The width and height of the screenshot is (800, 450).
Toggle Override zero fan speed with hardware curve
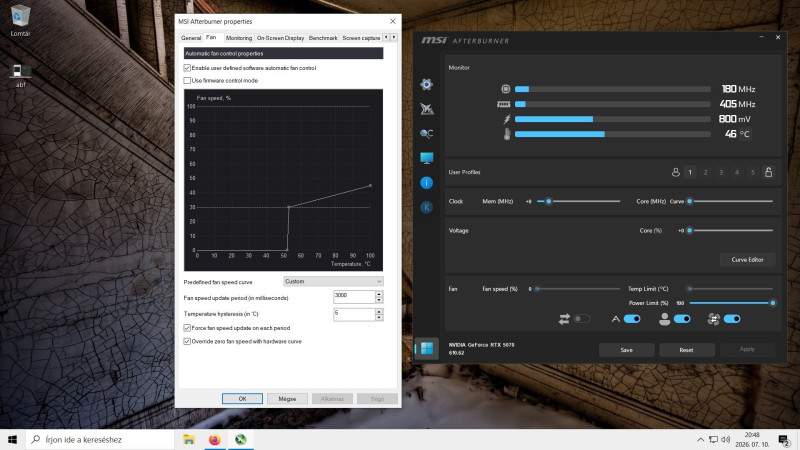tap(187, 341)
